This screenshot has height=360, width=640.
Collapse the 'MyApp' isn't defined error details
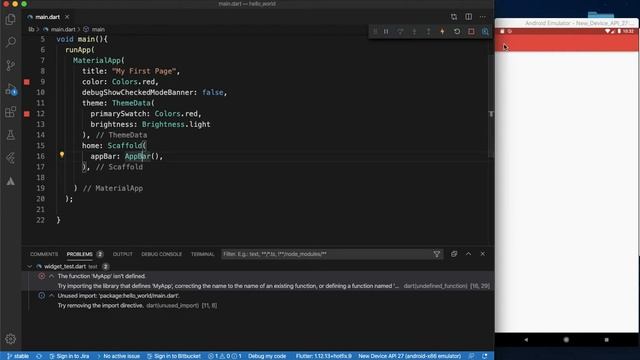coord(51,276)
